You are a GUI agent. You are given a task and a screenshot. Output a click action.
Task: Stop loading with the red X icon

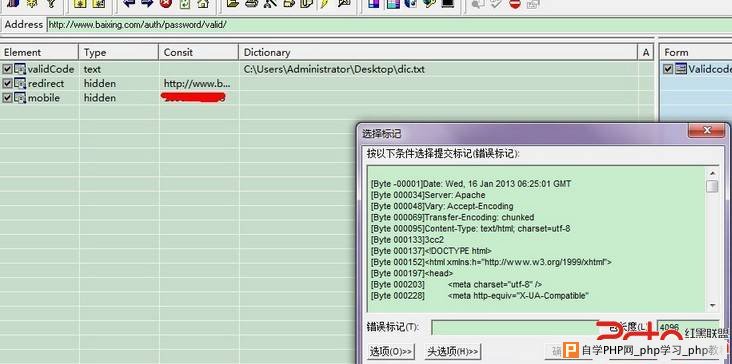[166, 3]
